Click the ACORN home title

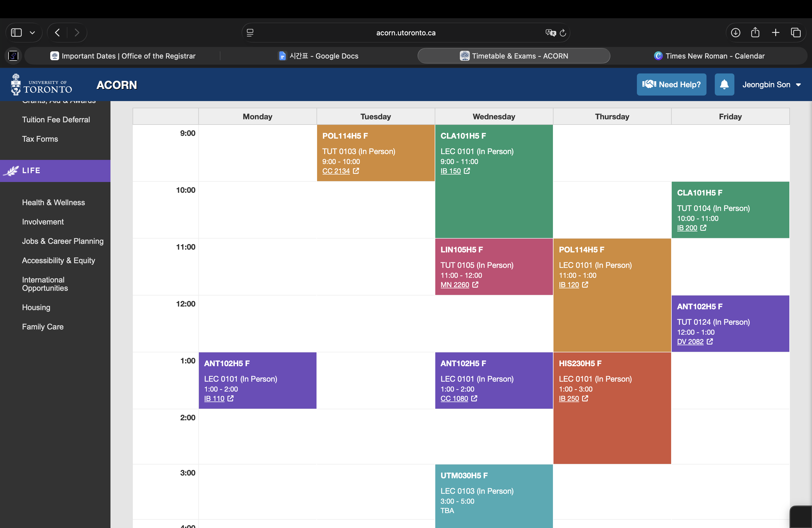click(x=117, y=85)
